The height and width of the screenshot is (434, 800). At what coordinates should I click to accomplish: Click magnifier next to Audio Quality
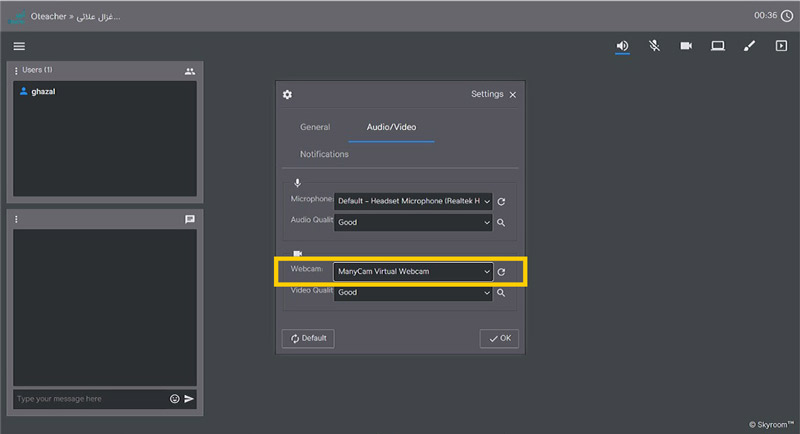pyautogui.click(x=501, y=223)
